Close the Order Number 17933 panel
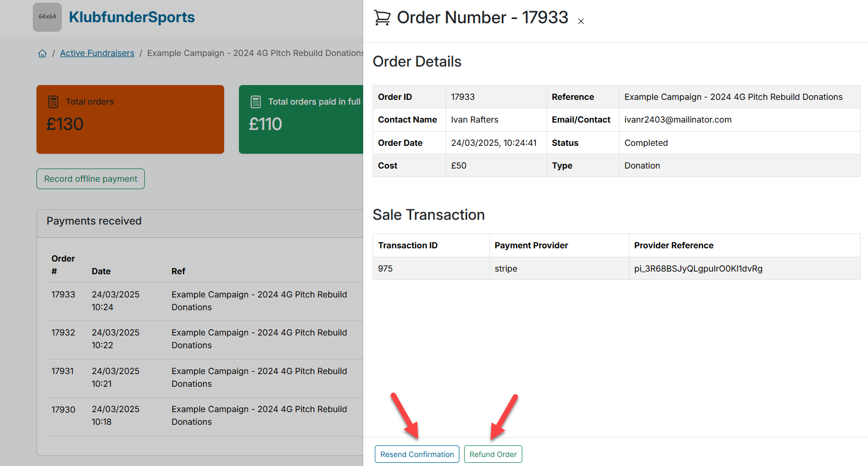 (581, 21)
